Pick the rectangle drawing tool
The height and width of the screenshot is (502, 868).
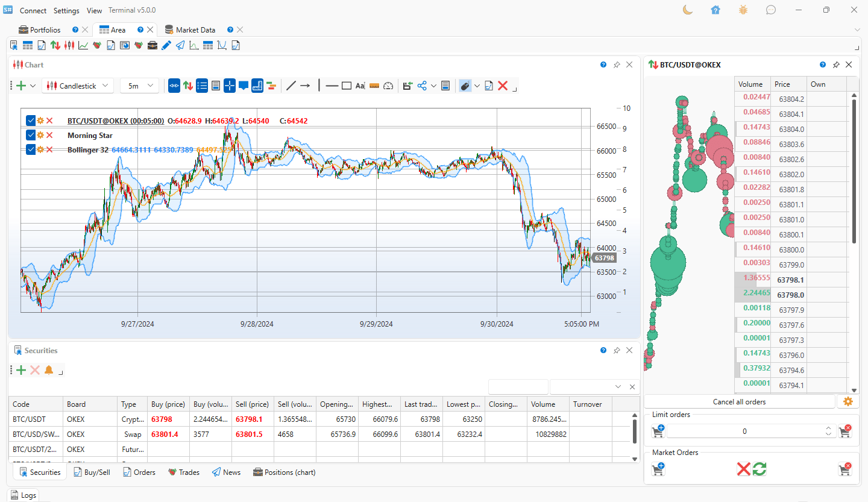346,85
